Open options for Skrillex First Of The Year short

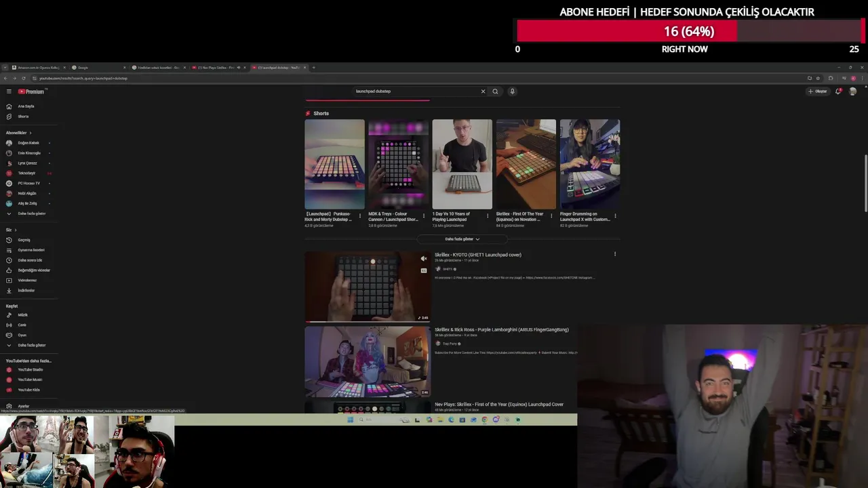pos(551,216)
